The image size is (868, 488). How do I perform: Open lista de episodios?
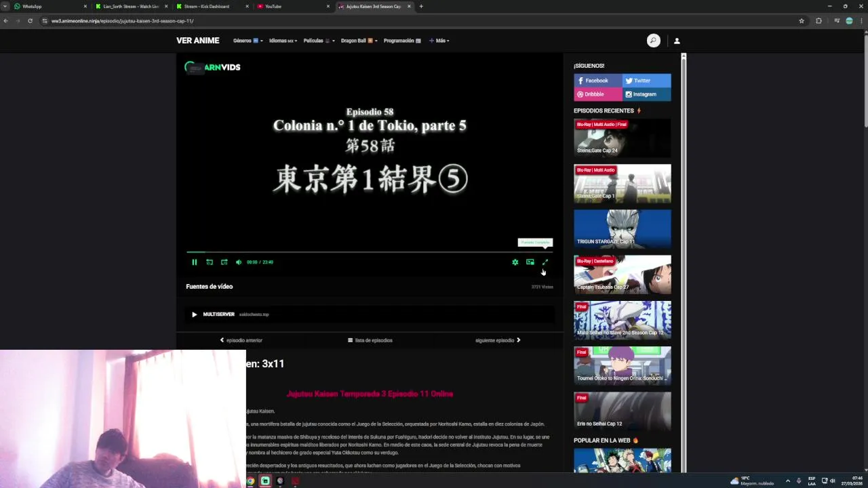tap(370, 340)
